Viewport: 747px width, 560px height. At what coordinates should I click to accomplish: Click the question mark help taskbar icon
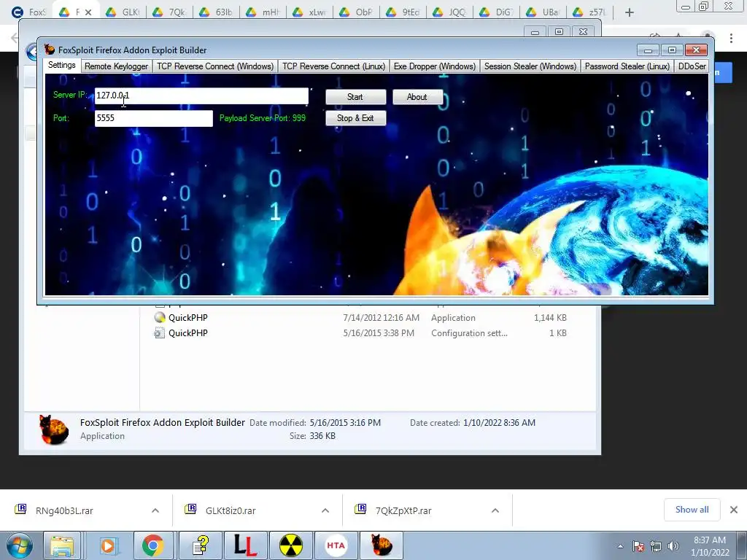[x=201, y=545]
